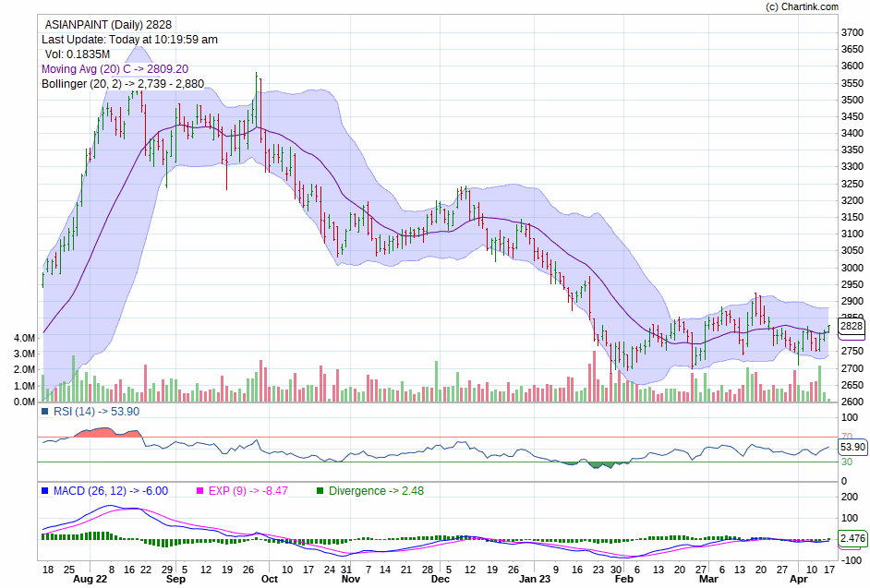Screen dimensions: 870x588
Task: Click the 2750 price axis label
Action: click(852, 351)
